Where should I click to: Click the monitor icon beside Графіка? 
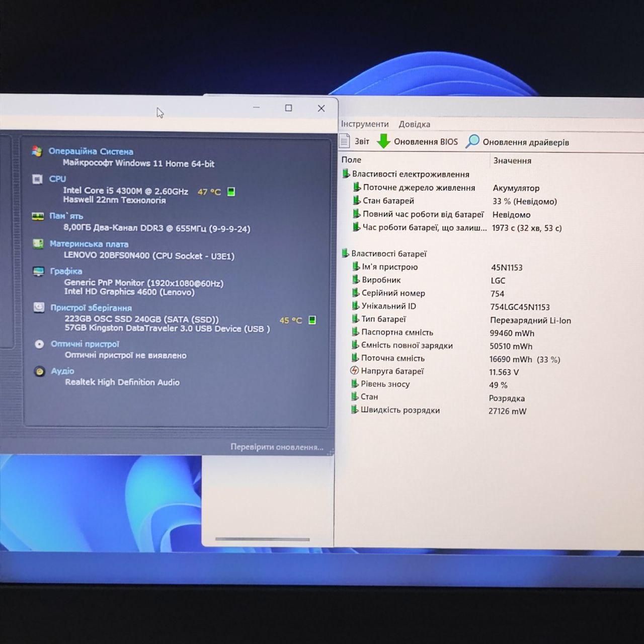coord(39,271)
